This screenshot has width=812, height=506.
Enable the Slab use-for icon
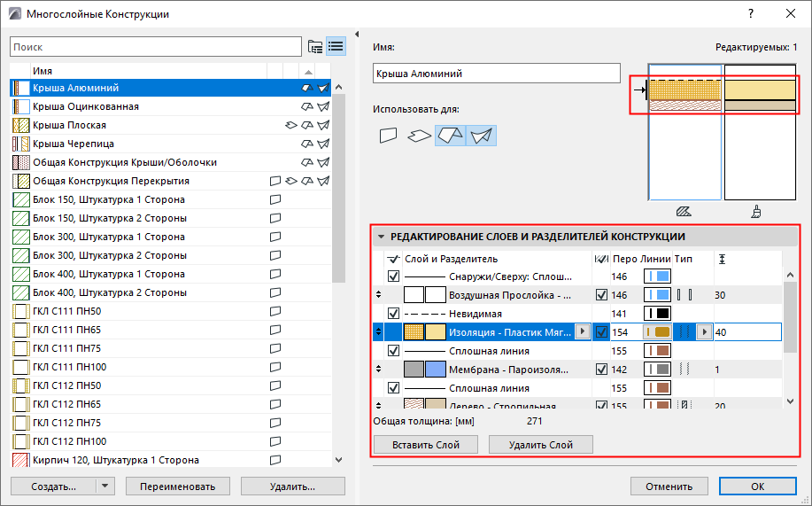[419, 136]
